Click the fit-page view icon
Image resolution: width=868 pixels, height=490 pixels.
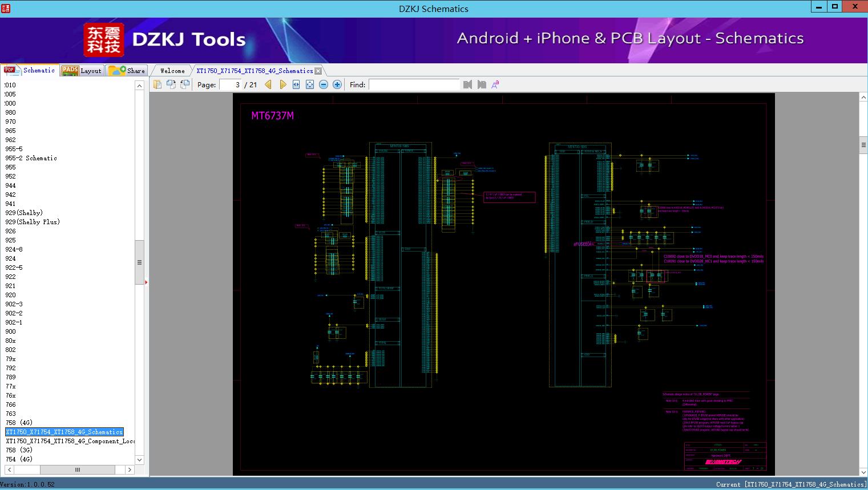pos(310,84)
